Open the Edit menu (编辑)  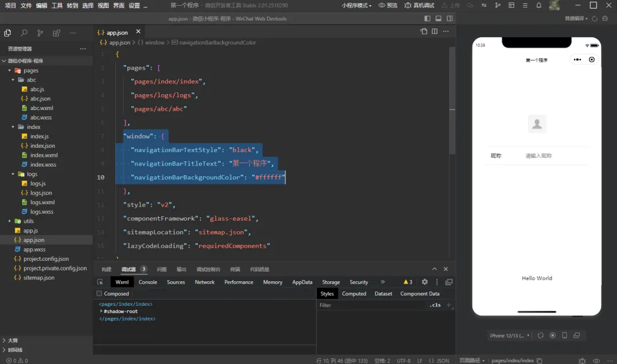pyautogui.click(x=41, y=6)
